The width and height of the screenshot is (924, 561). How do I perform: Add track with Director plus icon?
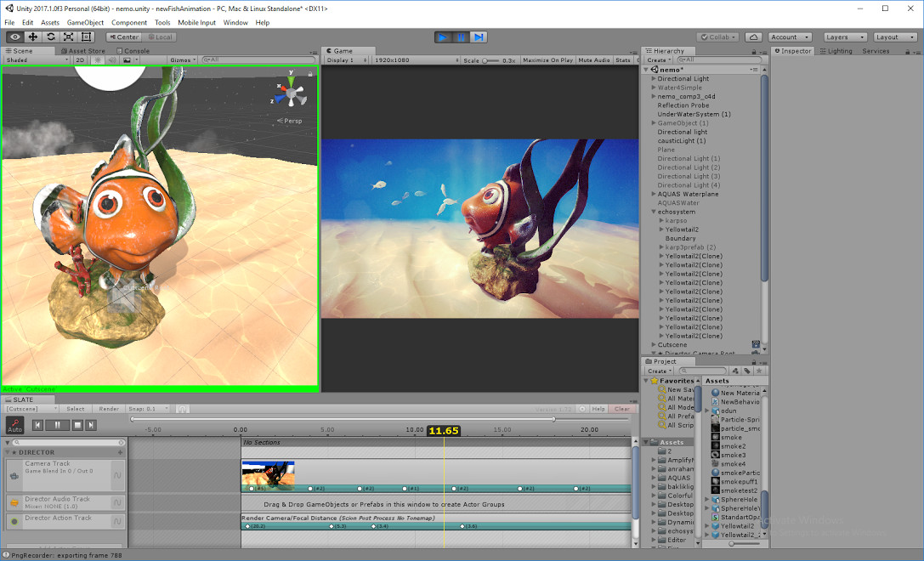click(120, 452)
